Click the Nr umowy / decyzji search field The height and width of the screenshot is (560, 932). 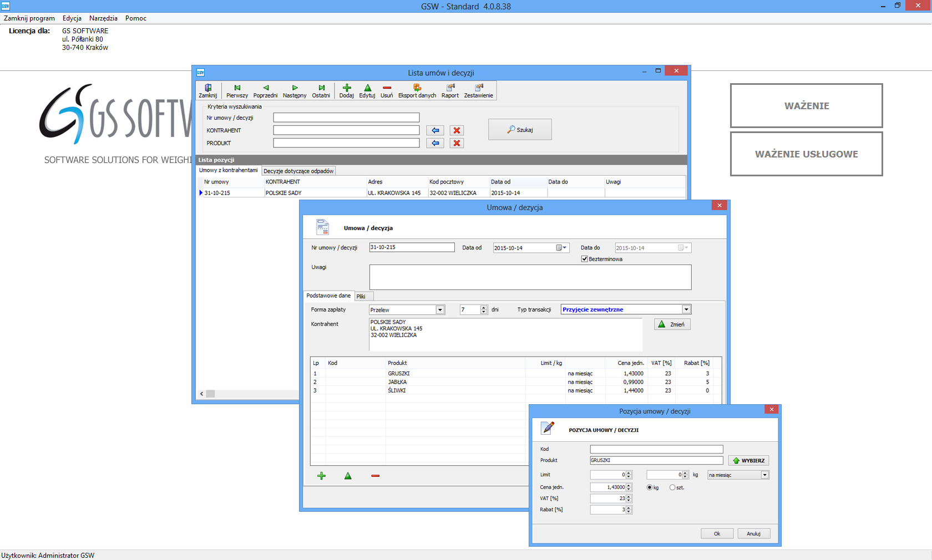click(346, 118)
